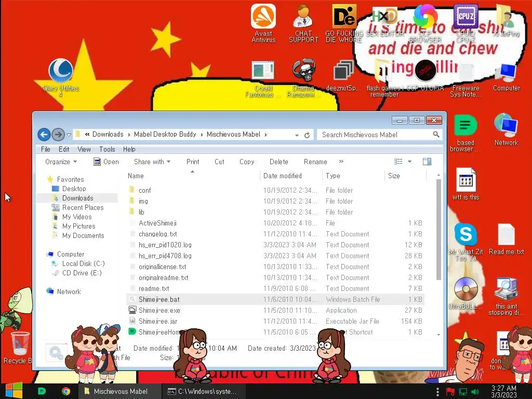The width and height of the screenshot is (532, 399).
Task: Switch to C:\Windows\syste... taskbar window
Action: (x=204, y=391)
